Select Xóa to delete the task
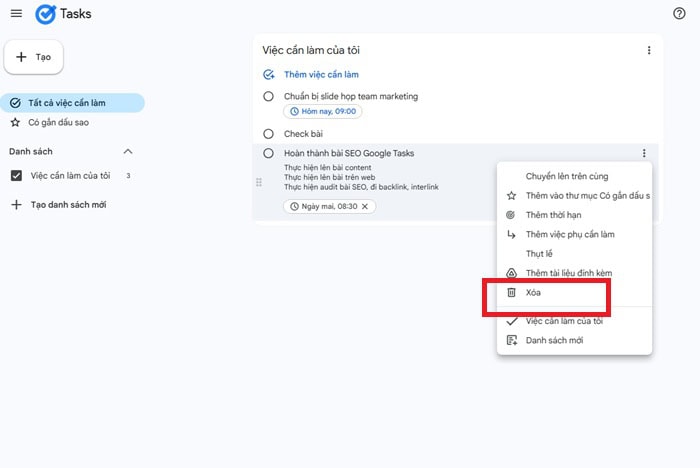This screenshot has height=468, width=700. coord(575,292)
